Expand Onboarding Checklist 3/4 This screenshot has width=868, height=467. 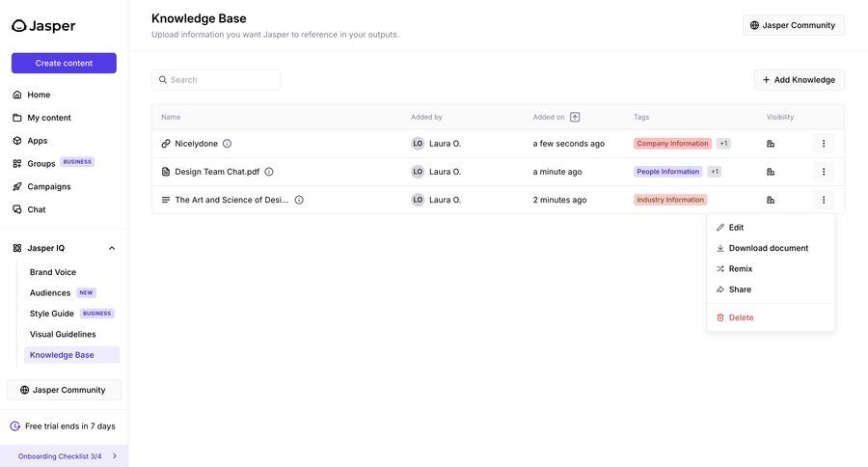click(65, 456)
